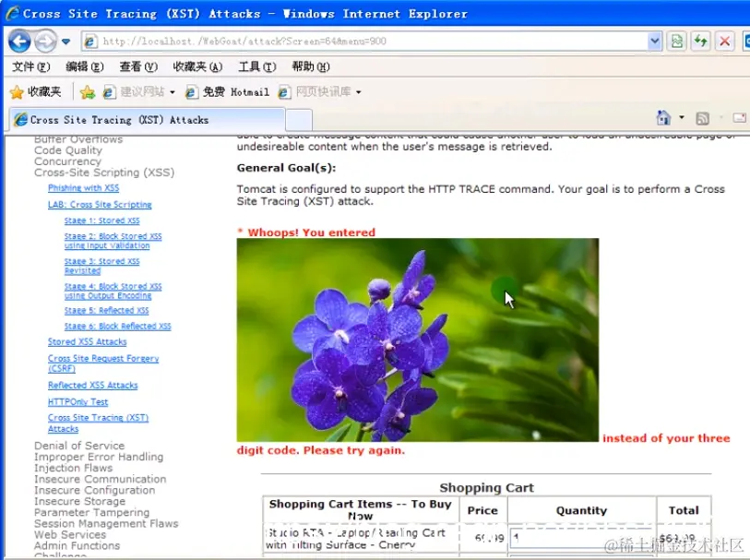Screen dimensions: 750x560
Task: Expand Improper Error Handling category
Action: point(99,457)
